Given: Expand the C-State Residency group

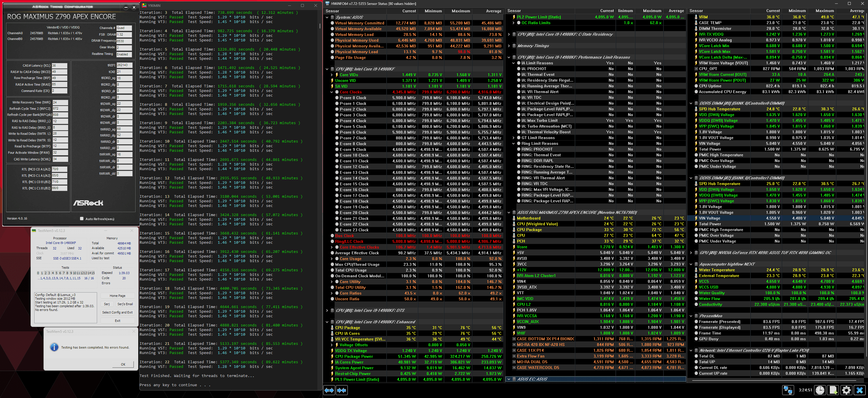Looking at the screenshot, I should point(509,34).
